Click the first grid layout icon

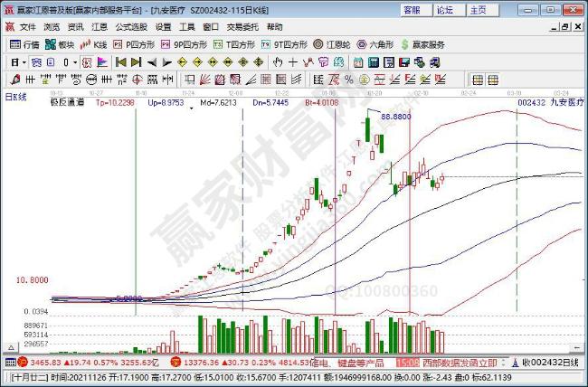click(x=478, y=80)
